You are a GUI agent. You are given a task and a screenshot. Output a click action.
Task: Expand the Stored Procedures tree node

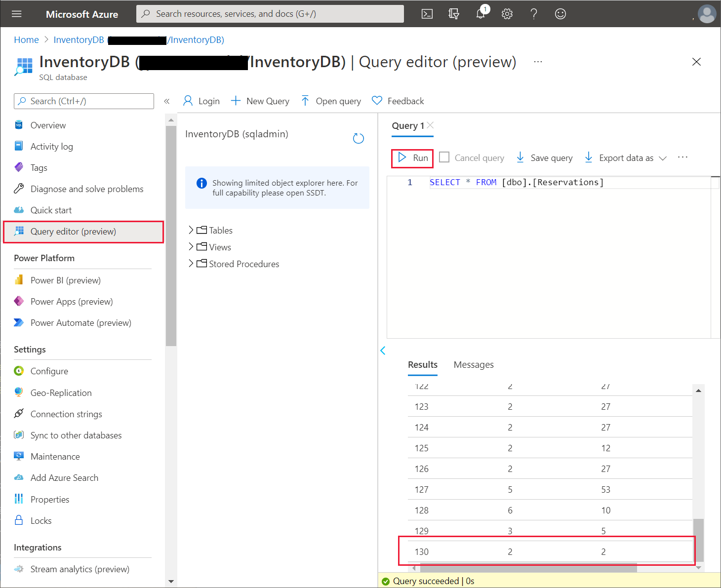[x=191, y=264]
